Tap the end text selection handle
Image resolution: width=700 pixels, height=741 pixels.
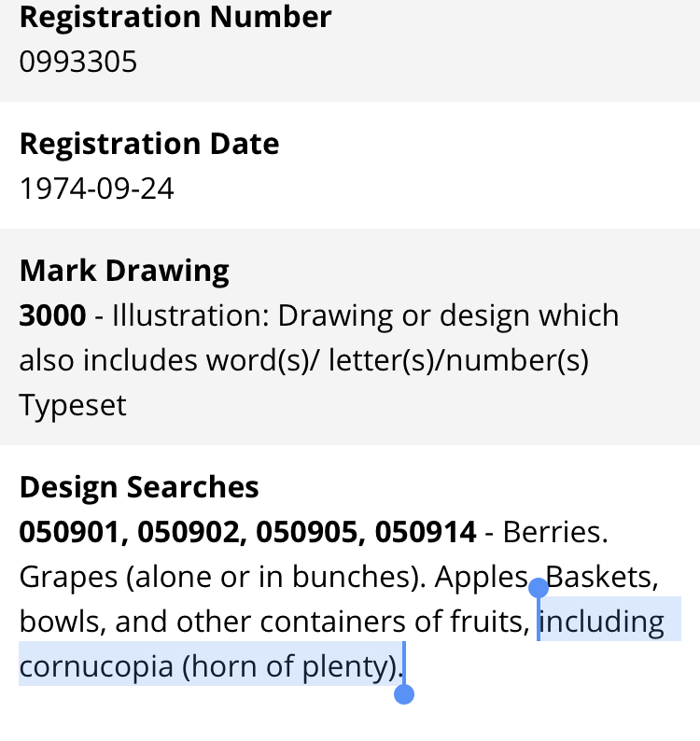404,694
